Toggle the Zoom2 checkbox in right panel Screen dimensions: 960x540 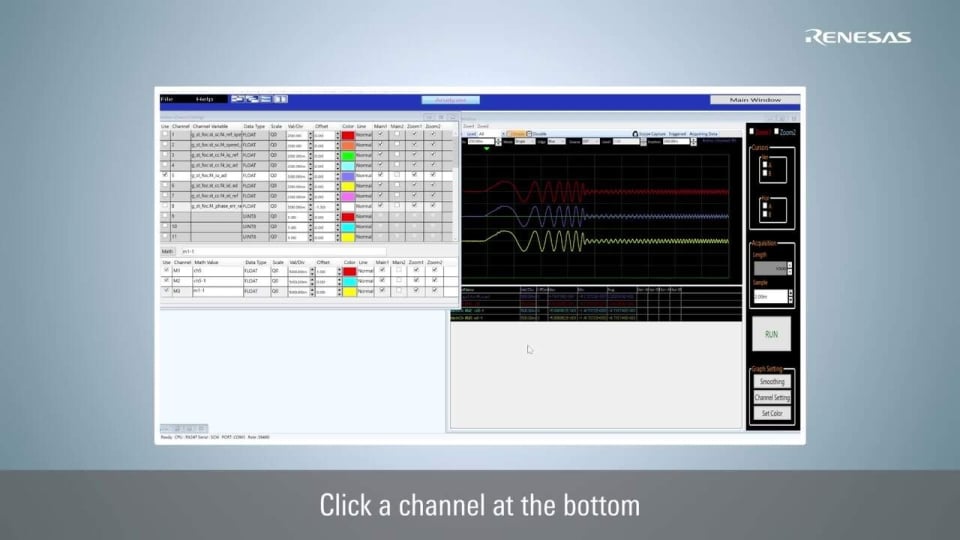pos(777,132)
